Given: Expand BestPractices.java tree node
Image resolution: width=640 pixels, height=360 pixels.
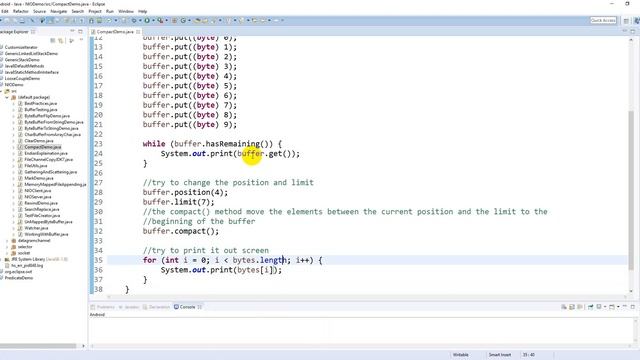Looking at the screenshot, I should tap(13, 104).
